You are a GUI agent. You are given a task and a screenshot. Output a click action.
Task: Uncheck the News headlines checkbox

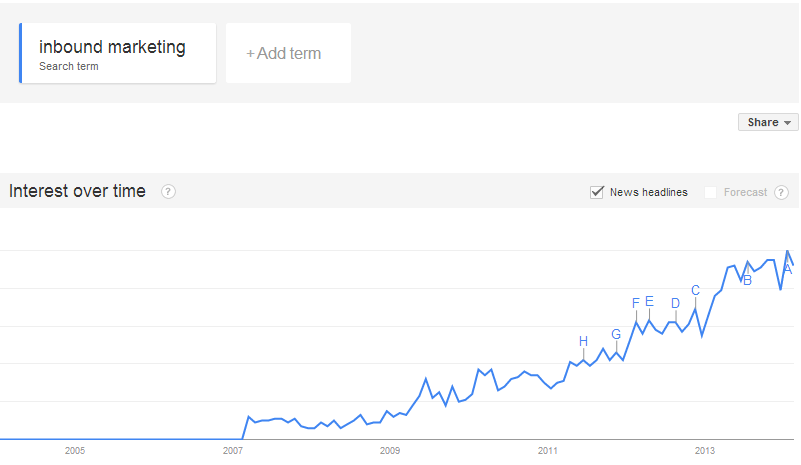[x=597, y=192]
